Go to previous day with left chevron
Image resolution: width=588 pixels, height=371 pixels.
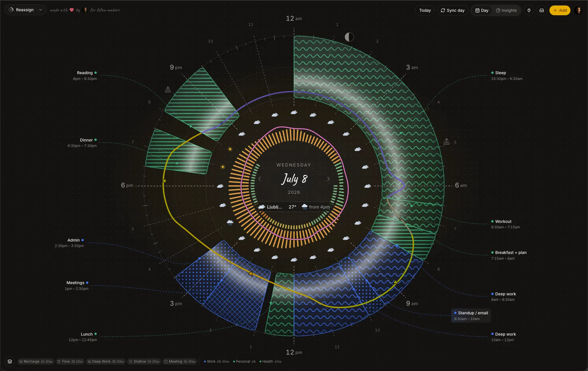[x=260, y=179]
